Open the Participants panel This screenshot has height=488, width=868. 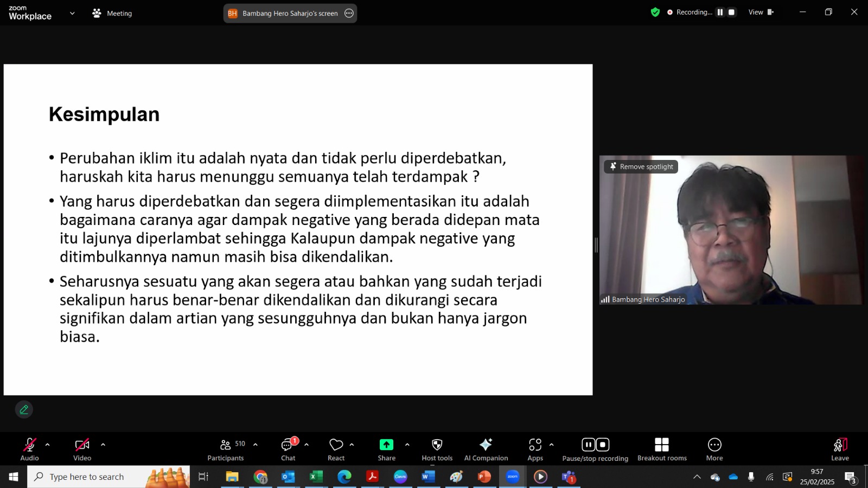[226, 450]
